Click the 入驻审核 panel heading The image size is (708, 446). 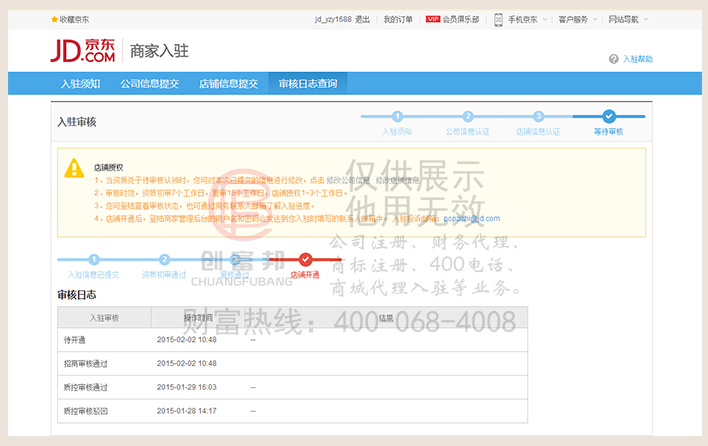(x=77, y=122)
